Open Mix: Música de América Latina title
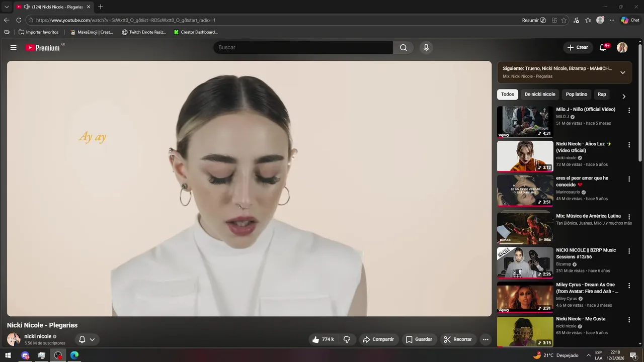Screen dimensions: 644x362 (x=588, y=216)
